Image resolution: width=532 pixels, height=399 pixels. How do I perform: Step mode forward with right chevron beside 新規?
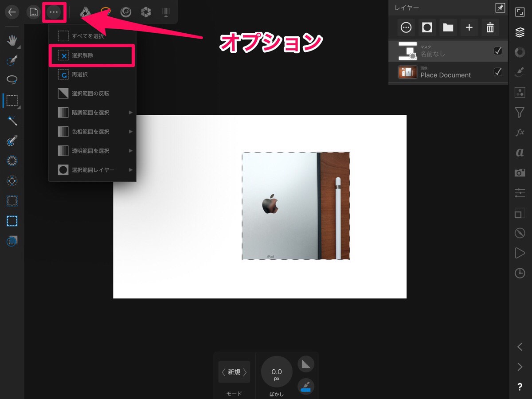coord(245,372)
